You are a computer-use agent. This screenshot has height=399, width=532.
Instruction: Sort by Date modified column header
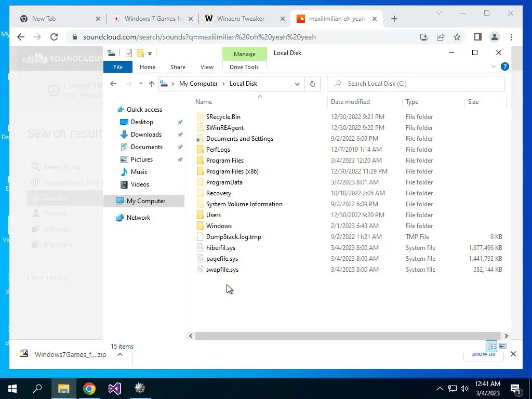(365, 102)
